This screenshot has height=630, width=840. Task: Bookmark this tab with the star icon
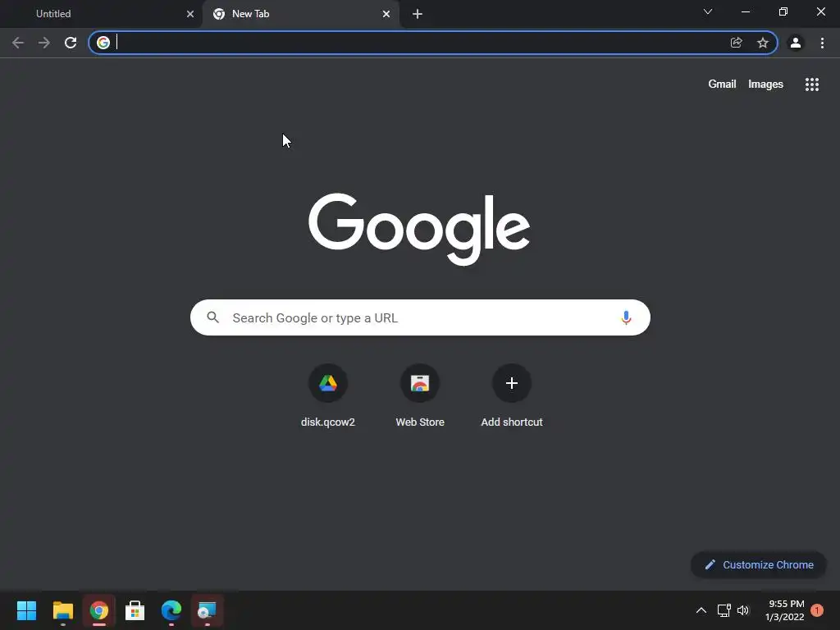(x=763, y=43)
